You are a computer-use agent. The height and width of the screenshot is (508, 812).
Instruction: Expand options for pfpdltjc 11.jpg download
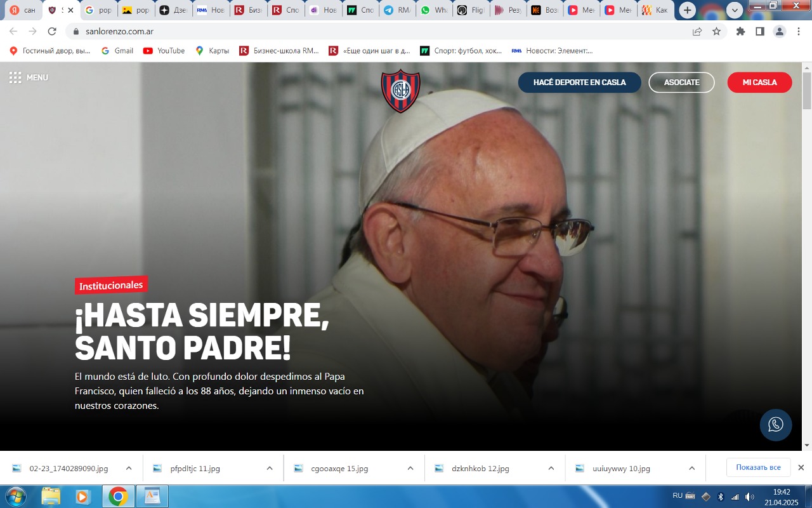coord(270,469)
